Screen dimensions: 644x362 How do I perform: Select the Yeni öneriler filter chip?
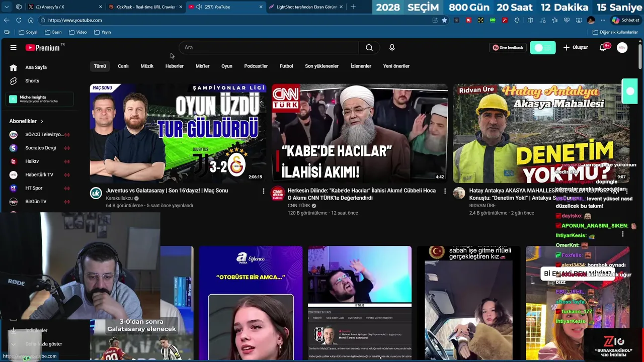(396, 66)
